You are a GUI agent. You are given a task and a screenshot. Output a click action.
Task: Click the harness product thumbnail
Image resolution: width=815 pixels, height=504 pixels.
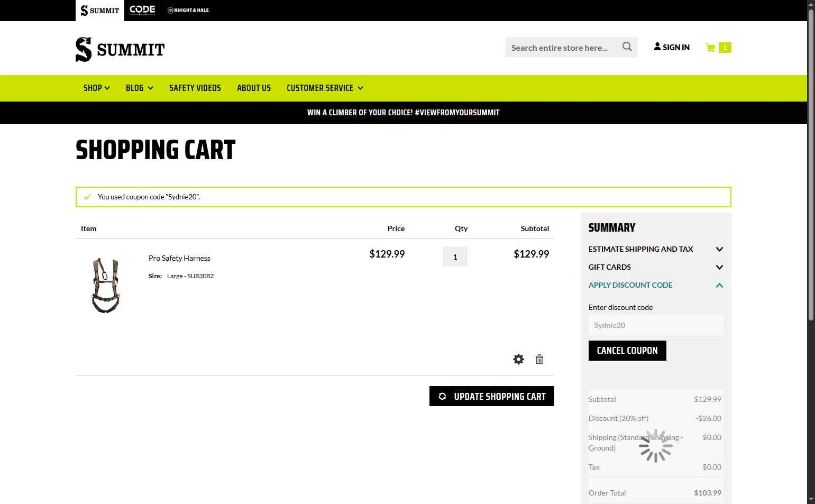(106, 285)
